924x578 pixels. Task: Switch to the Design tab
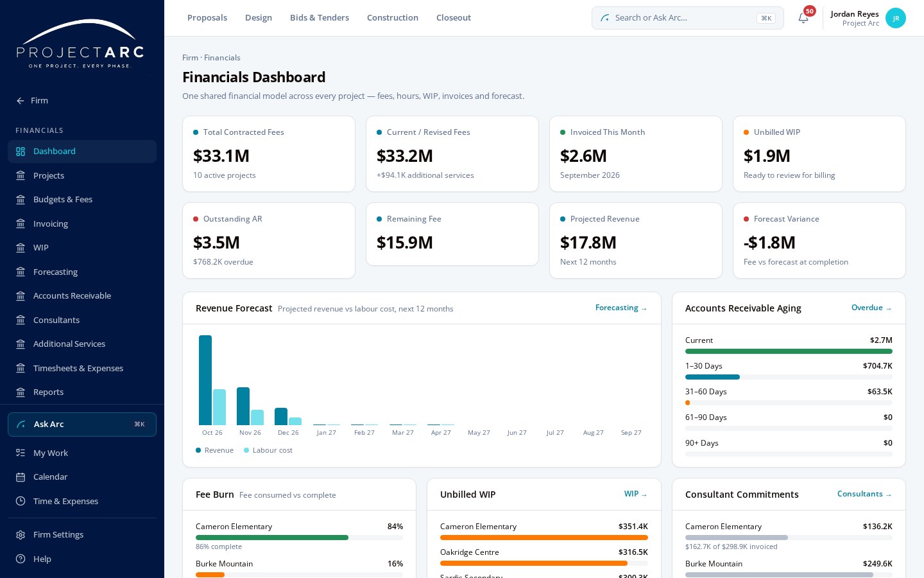259,18
